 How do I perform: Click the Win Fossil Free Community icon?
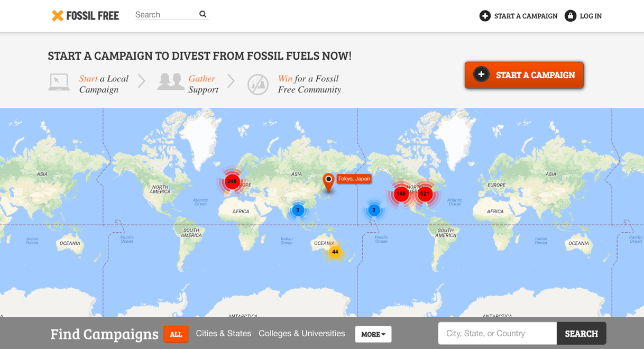(x=258, y=84)
